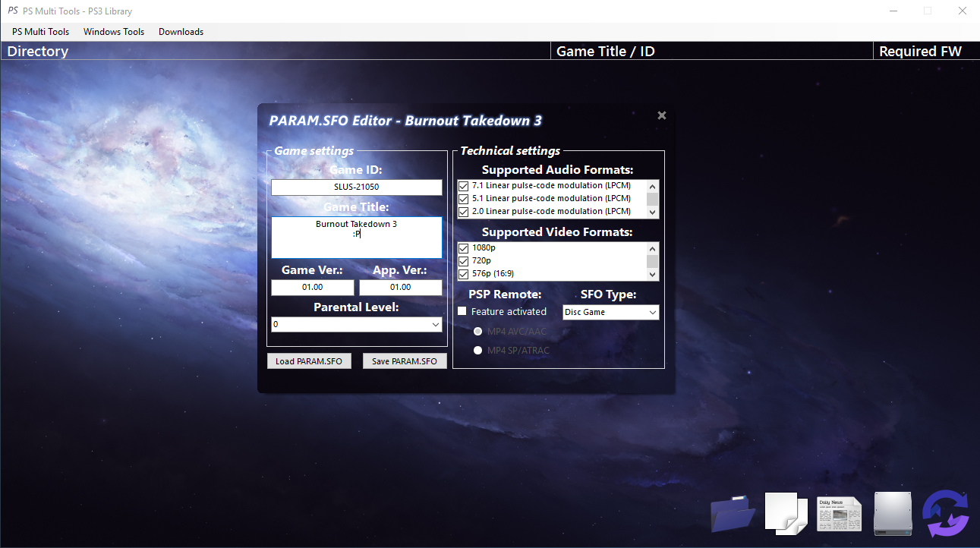Click the Directory column header
Image resolution: width=980 pixels, height=548 pixels.
276,51
